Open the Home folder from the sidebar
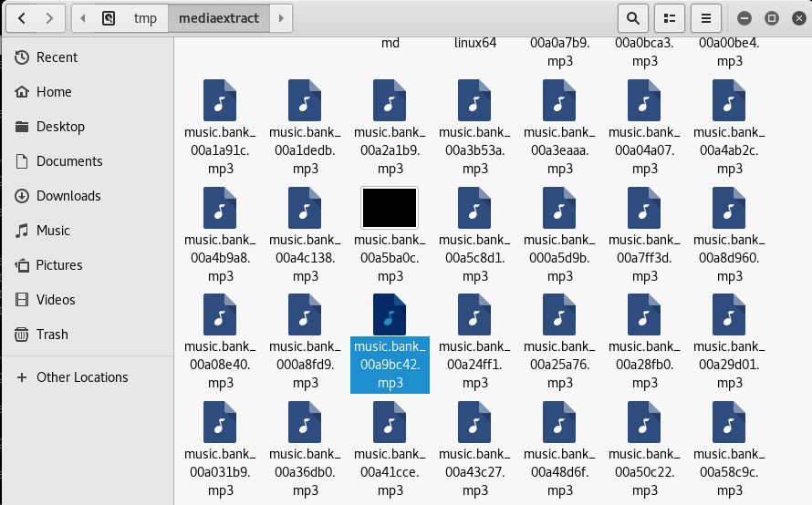 pyautogui.click(x=54, y=92)
